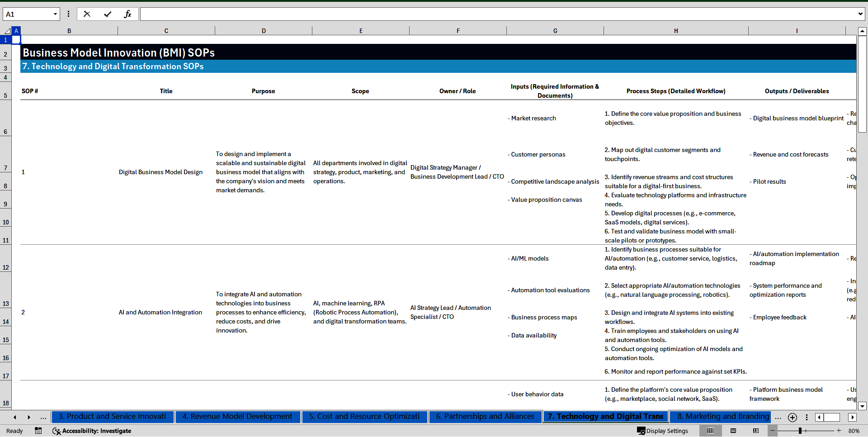Zoom in using the plus icon
Image resolution: width=868 pixels, height=437 pixels.
point(839,431)
